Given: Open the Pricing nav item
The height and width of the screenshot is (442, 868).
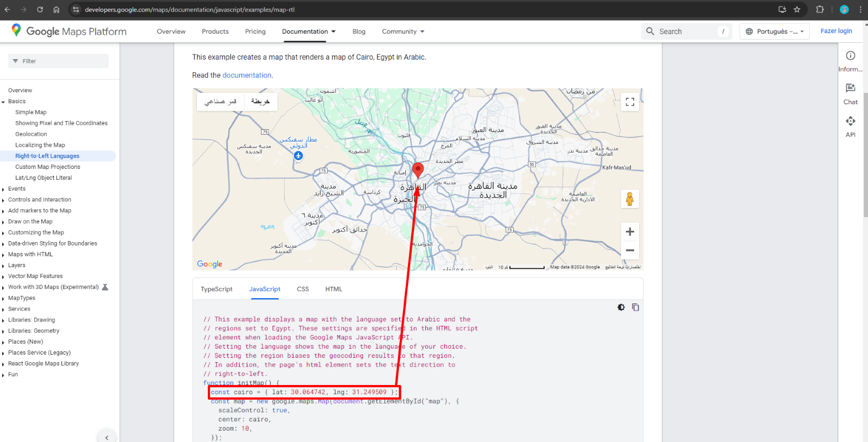Looking at the screenshot, I should pos(255,31).
